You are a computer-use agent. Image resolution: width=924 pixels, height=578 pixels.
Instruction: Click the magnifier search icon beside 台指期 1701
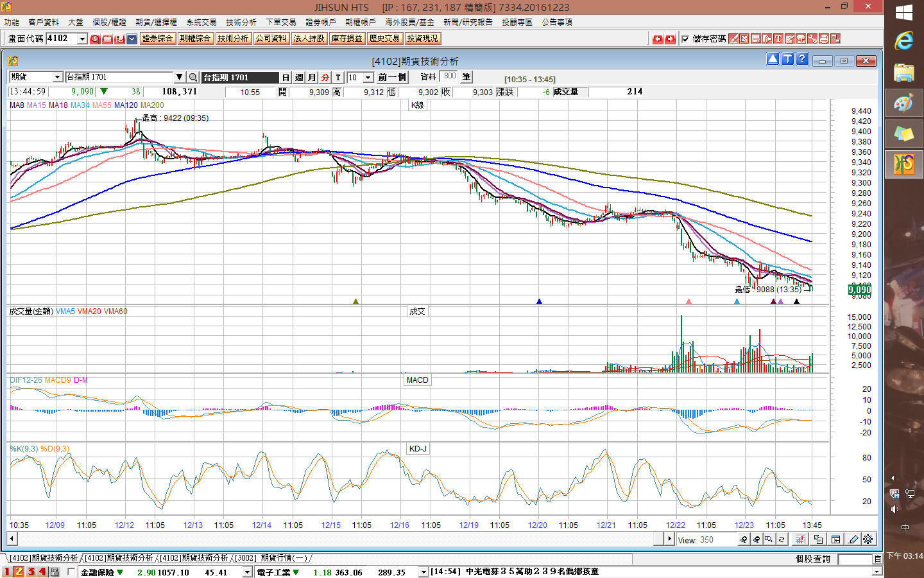tap(193, 77)
